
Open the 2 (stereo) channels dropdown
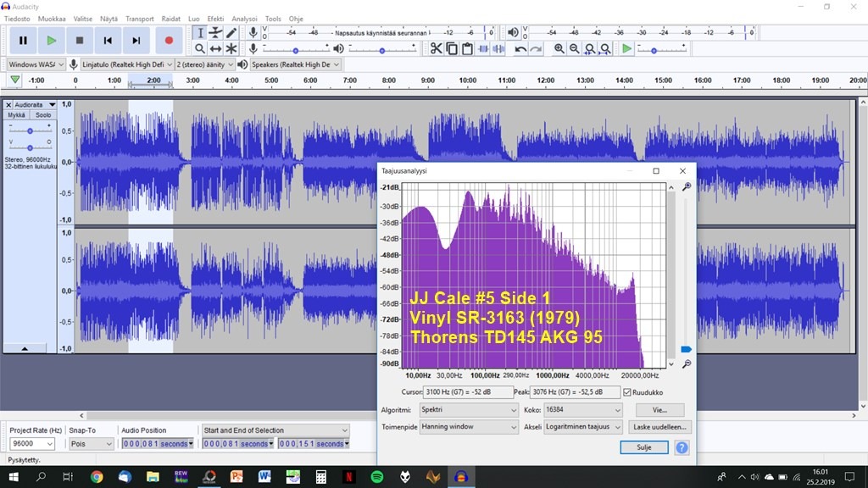click(x=205, y=64)
